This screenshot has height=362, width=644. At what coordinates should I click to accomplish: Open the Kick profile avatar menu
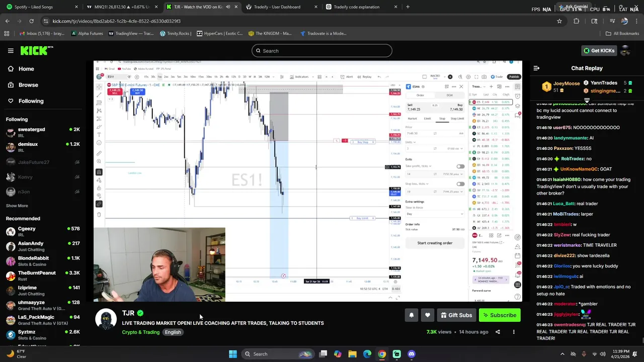(x=626, y=51)
